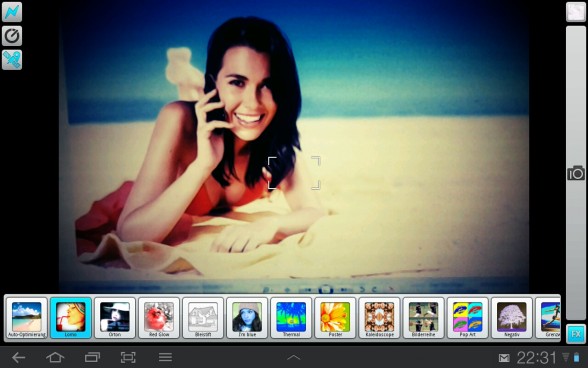The image size is (588, 368).
Task: Apply the Negativ effect
Action: point(512,318)
